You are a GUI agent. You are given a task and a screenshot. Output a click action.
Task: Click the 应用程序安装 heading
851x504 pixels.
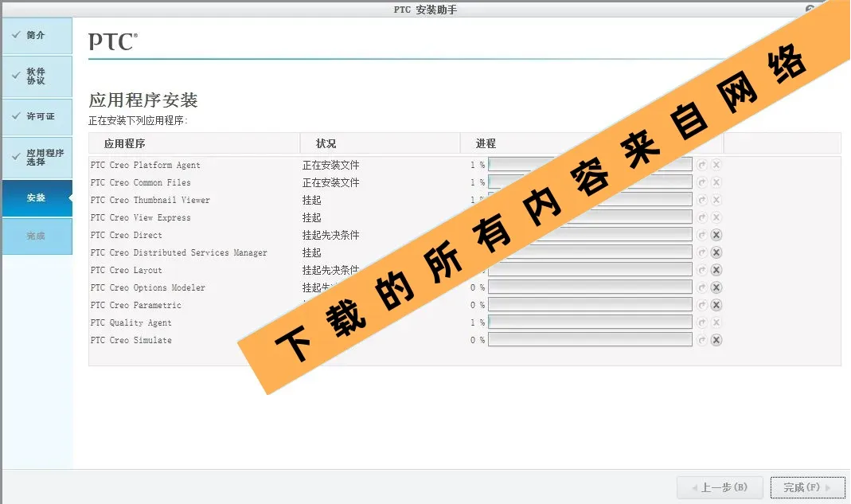pos(143,100)
